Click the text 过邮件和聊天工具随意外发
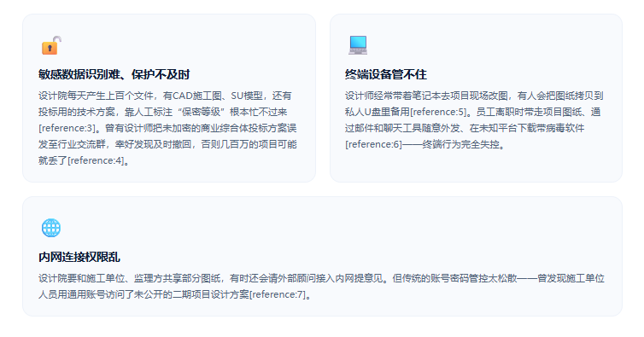The width and height of the screenshot is (644, 337). click(x=402, y=128)
